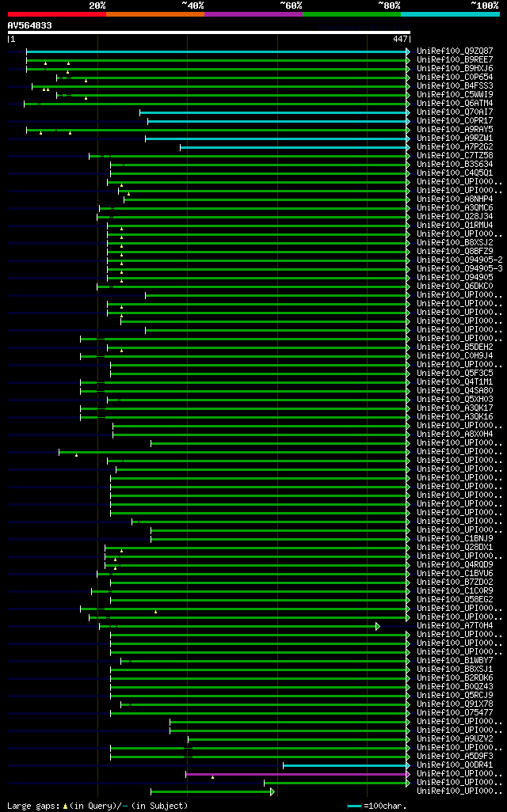Click the shortened green bar for A7T0H4
The width and height of the screenshot is (507, 812).
pyautogui.click(x=239, y=627)
